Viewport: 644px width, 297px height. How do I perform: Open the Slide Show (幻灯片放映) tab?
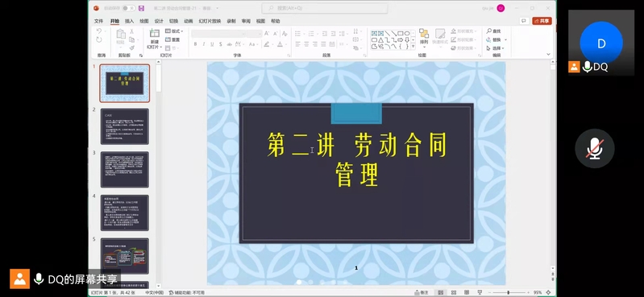point(210,22)
